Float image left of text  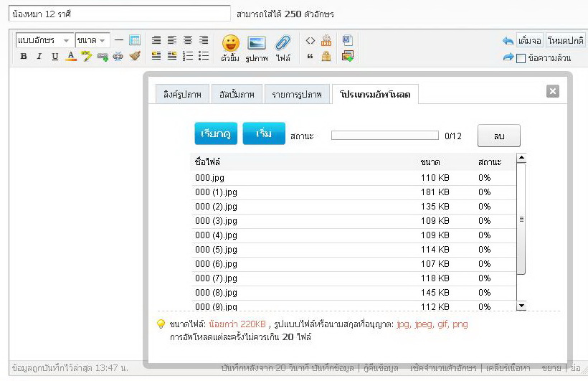(x=156, y=56)
